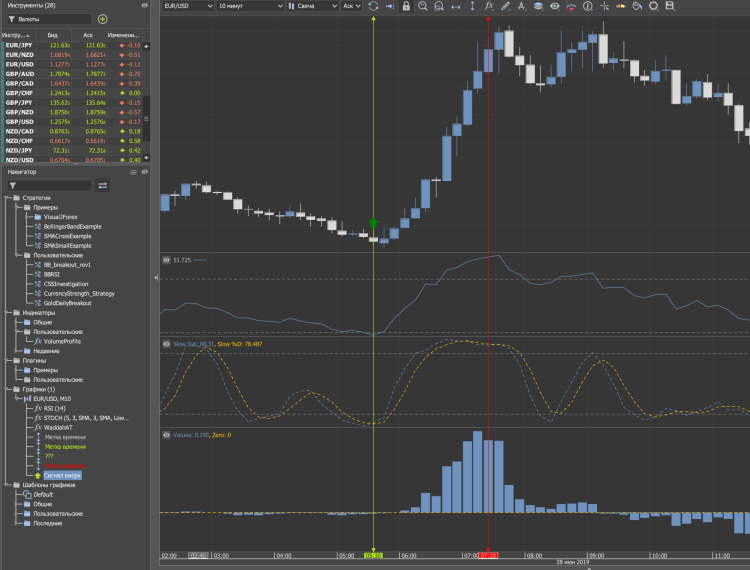The height and width of the screenshot is (570, 750).
Task: Toggle the crosshair cursor icon
Action: click(605, 6)
